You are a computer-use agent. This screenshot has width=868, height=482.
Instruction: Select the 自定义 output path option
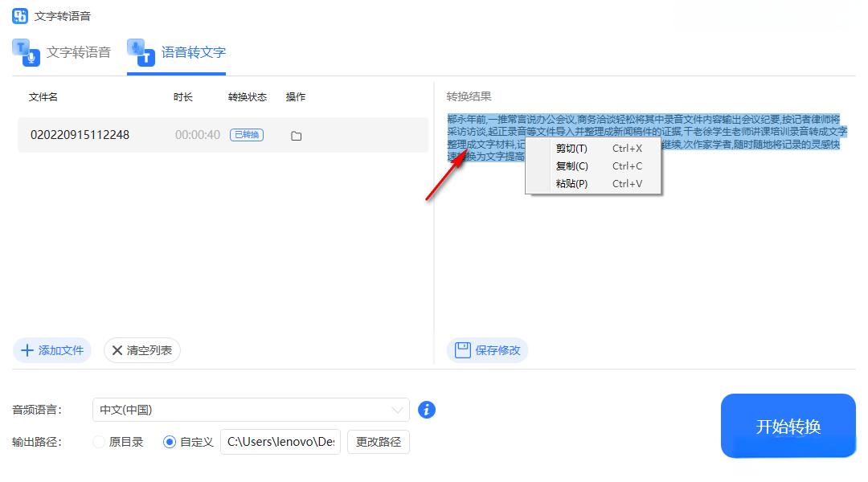168,441
